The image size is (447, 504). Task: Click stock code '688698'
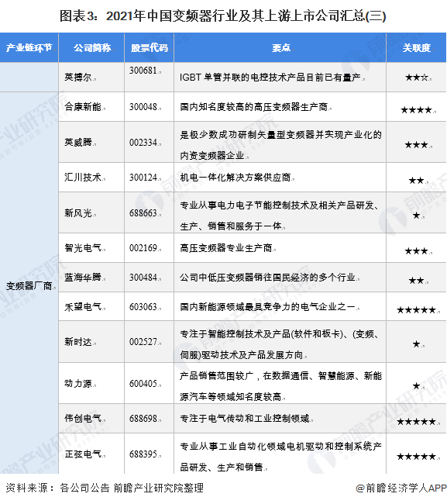coord(143,419)
